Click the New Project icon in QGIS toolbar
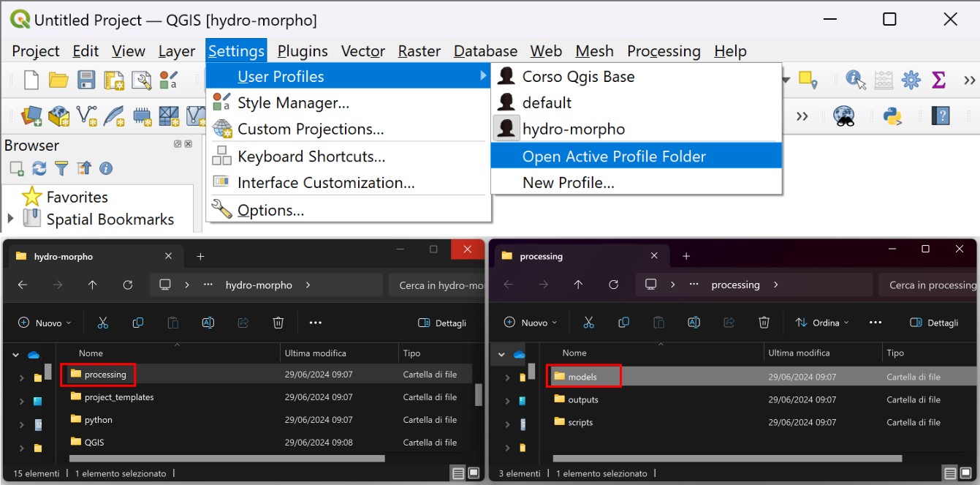The width and height of the screenshot is (980, 485). tap(31, 80)
